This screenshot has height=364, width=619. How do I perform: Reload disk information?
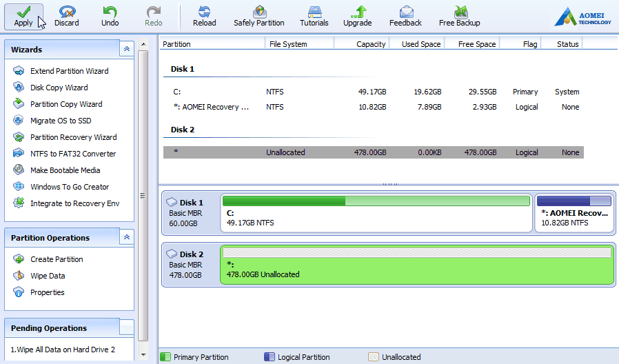coord(205,17)
